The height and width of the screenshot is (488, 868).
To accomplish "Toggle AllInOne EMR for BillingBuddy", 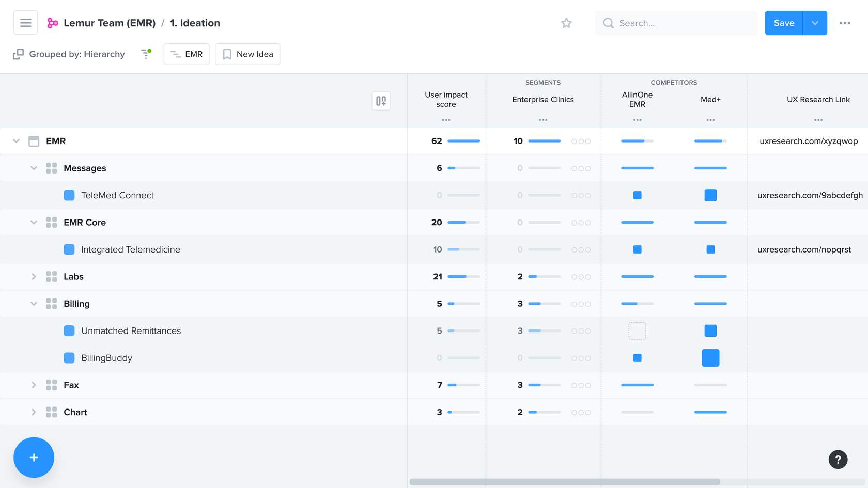I will (637, 358).
